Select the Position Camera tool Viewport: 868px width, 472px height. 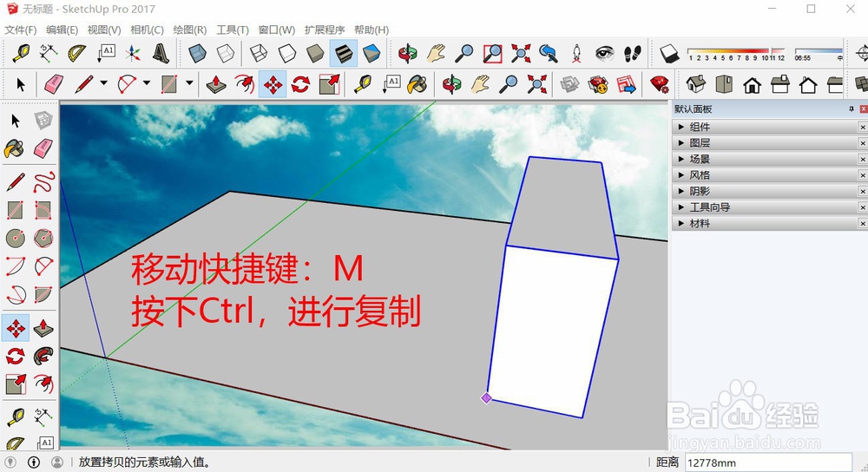point(576,53)
